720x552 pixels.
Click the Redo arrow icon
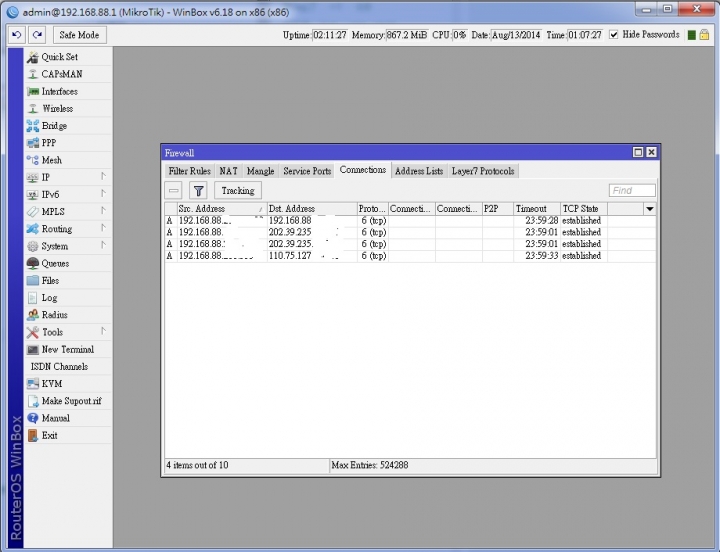pyautogui.click(x=38, y=35)
